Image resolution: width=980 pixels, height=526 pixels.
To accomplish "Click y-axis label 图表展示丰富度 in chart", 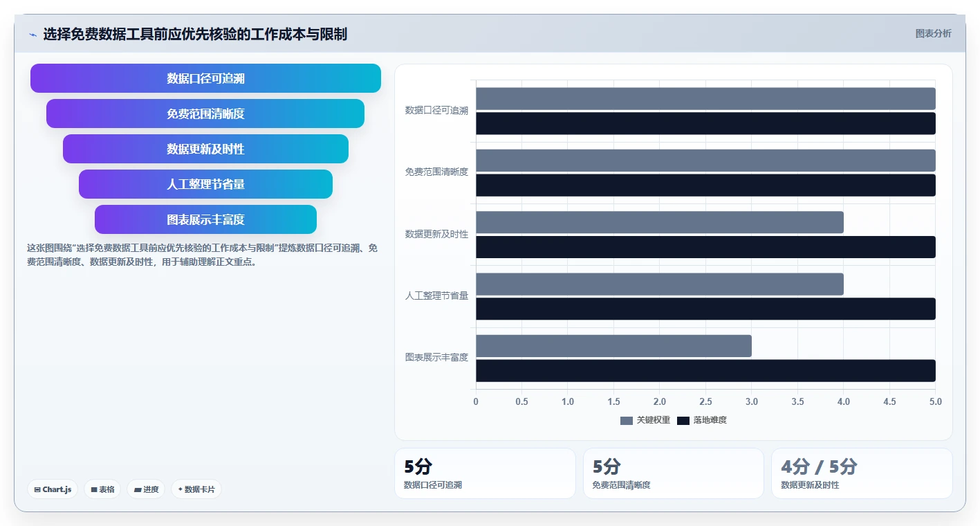I will pos(436,357).
